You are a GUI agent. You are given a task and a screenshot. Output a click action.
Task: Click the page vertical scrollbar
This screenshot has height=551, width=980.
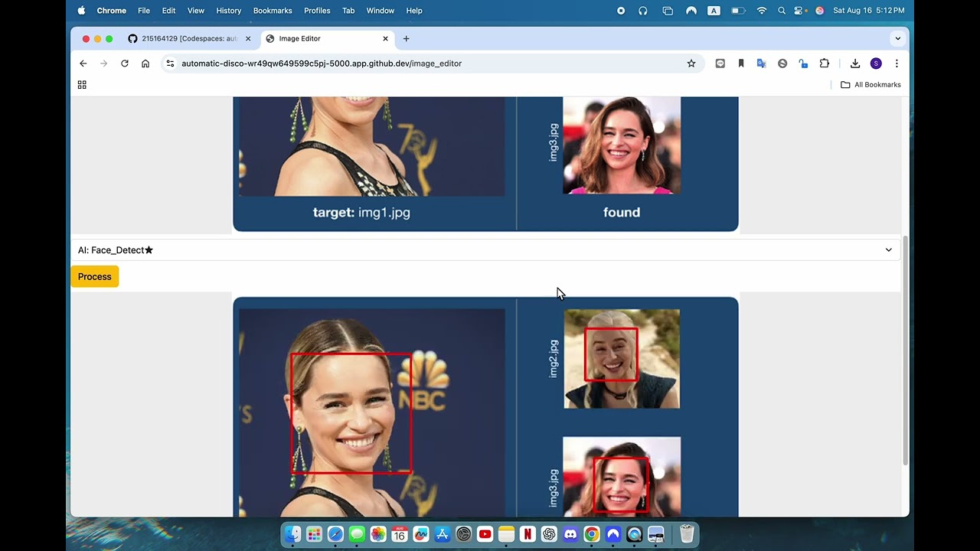click(906, 350)
